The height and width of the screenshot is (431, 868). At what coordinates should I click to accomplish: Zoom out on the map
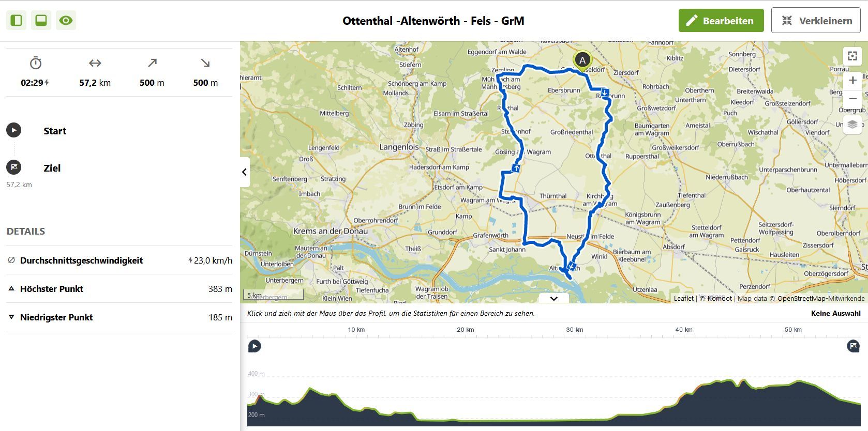[x=852, y=99]
